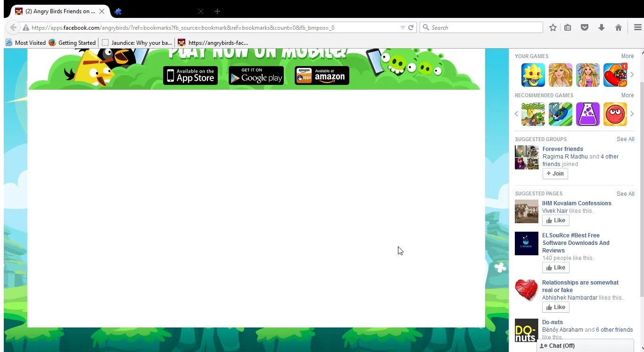Open the Downloads arrow icon
Screen dimensions: 644x352
click(601, 28)
